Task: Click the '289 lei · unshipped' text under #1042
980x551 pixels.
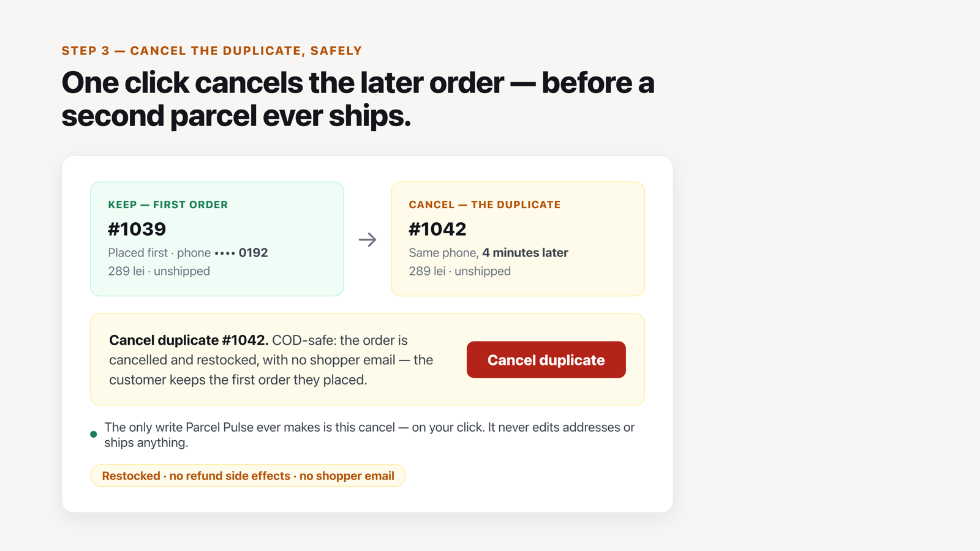Action: pyautogui.click(x=459, y=271)
